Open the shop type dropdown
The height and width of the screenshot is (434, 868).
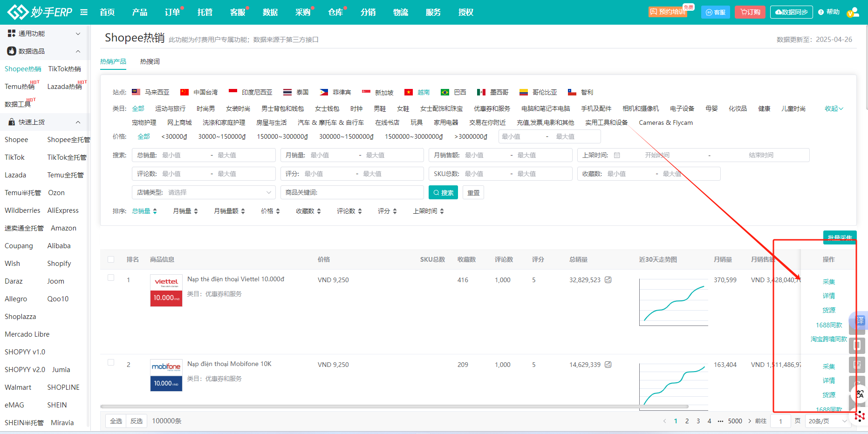point(204,192)
